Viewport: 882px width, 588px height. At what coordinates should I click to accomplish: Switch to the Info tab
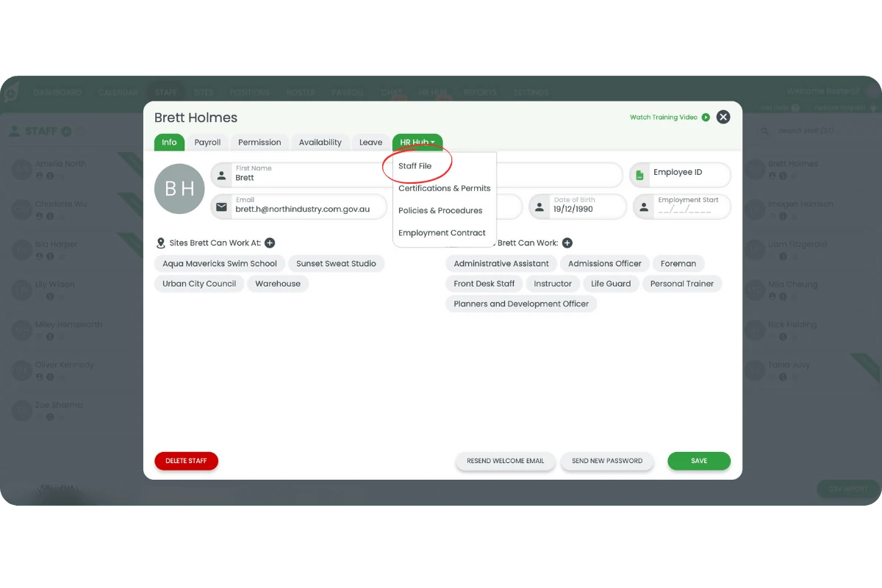click(x=169, y=143)
